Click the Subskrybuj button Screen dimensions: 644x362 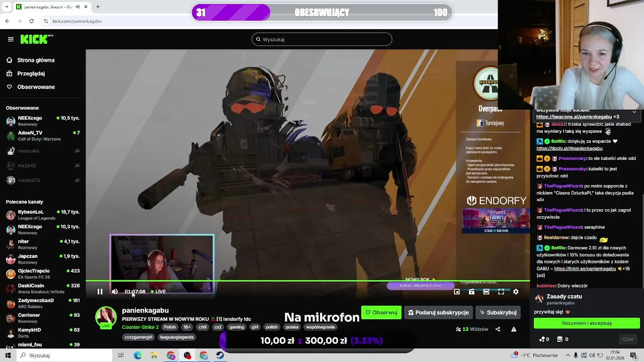click(498, 312)
